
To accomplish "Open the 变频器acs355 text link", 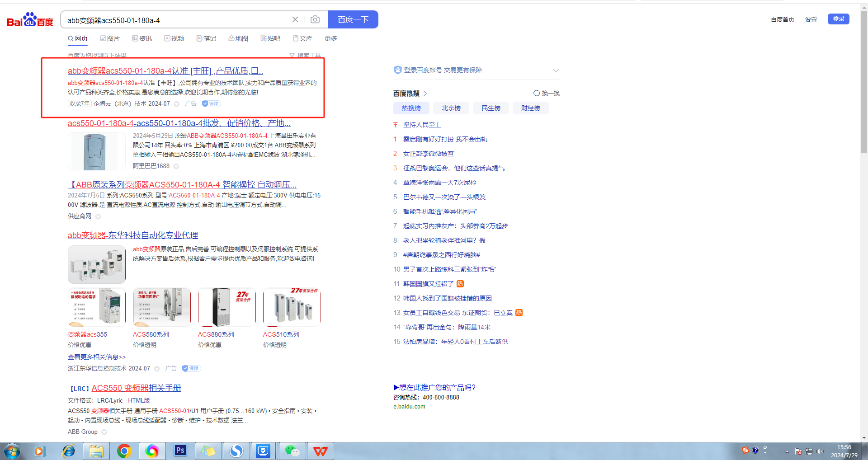I will 87,334.
